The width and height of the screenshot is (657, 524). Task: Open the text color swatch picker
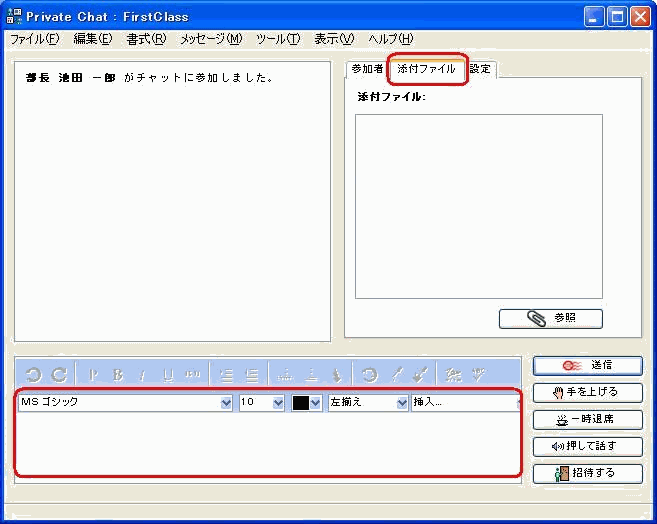(306, 402)
